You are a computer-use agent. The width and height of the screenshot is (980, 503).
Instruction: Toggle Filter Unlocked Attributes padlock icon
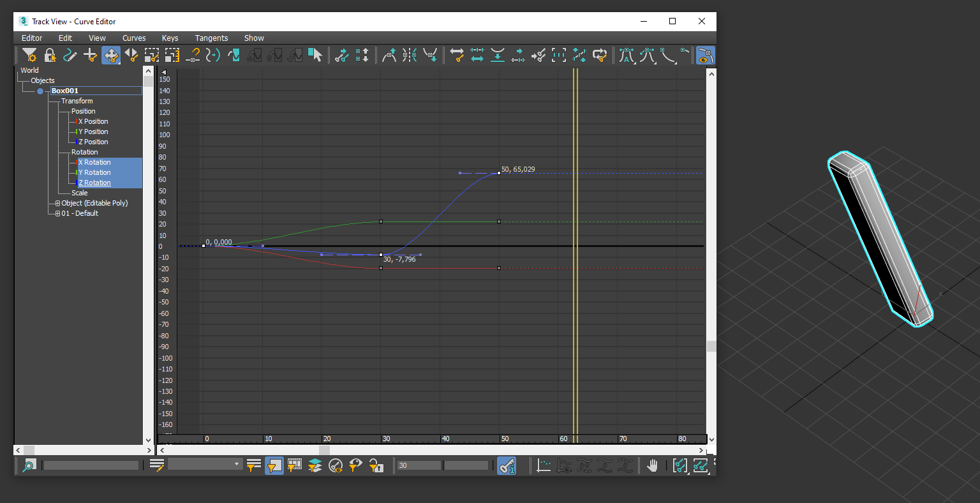(x=376, y=465)
